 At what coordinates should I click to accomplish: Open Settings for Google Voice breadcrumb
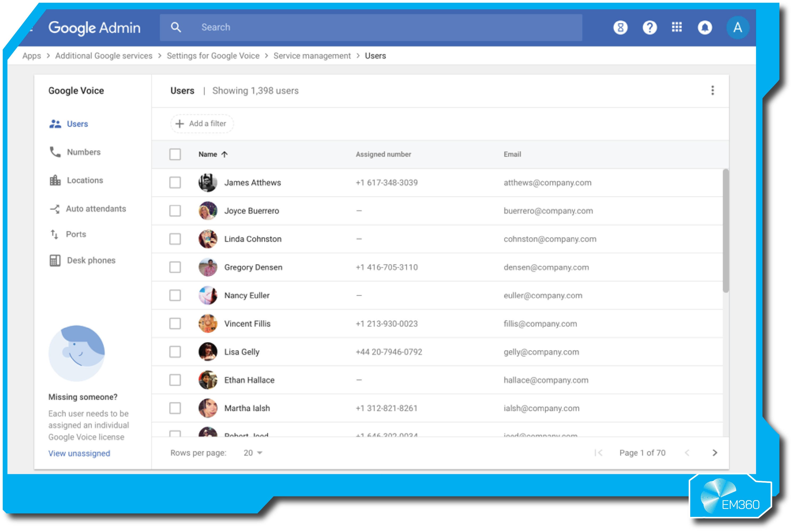point(213,56)
